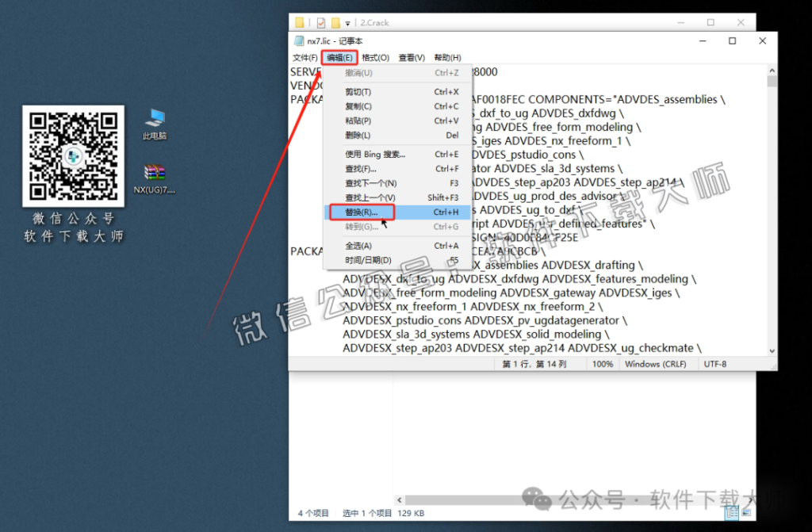Click the properties checkmark icon in Explorer toolbar
This screenshot has width=812, height=532.
point(320,23)
